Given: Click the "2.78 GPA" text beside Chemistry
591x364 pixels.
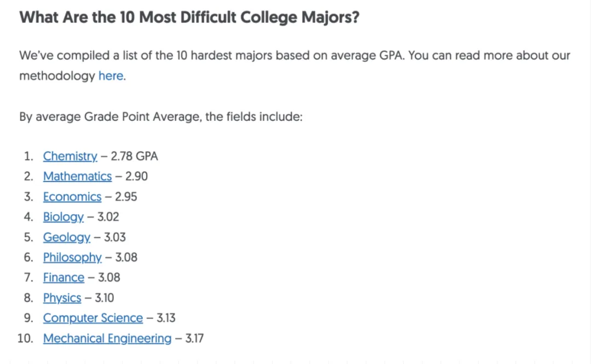Looking at the screenshot, I should tap(134, 156).
